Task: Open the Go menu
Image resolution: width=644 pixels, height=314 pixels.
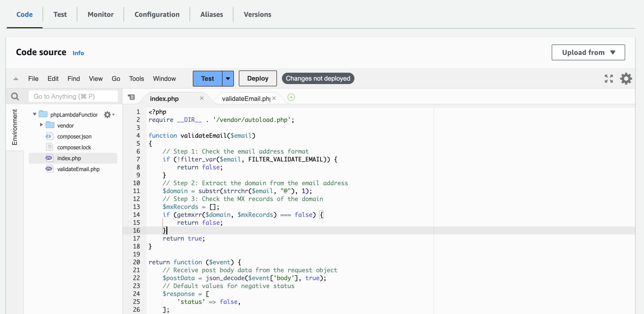Action: tap(116, 79)
